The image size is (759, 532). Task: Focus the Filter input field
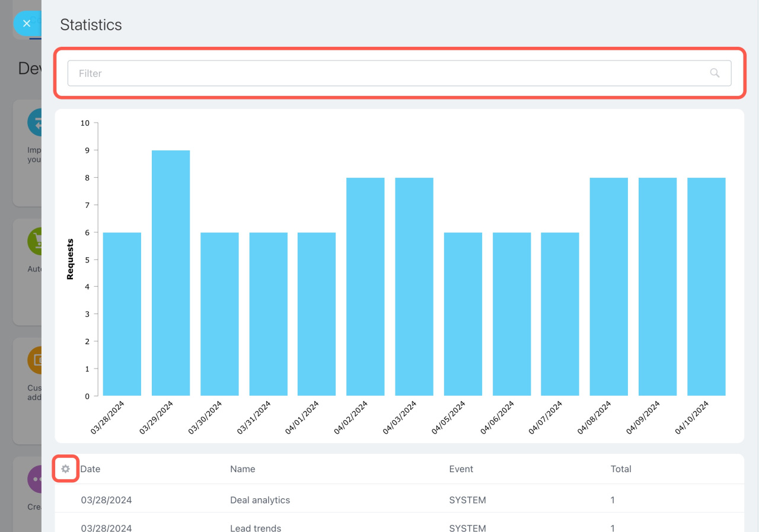tap(385, 73)
